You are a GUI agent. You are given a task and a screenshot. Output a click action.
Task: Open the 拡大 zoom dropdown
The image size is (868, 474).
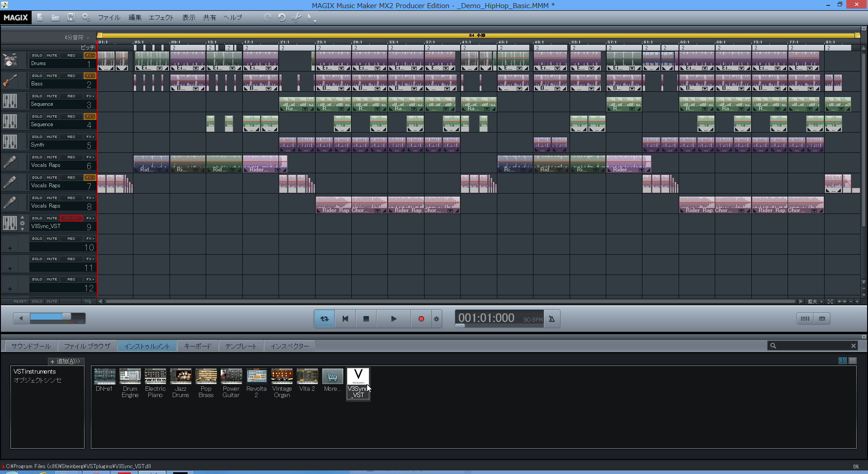[815, 302]
